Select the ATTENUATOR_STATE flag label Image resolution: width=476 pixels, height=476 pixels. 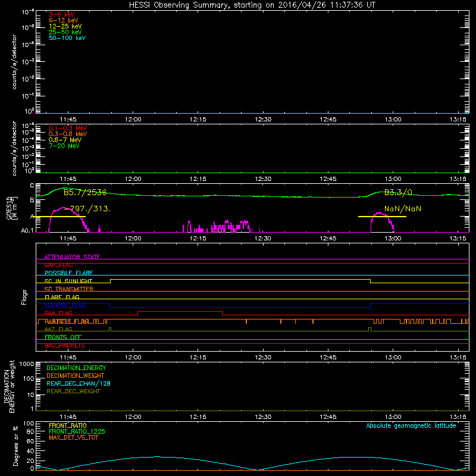[x=72, y=257]
